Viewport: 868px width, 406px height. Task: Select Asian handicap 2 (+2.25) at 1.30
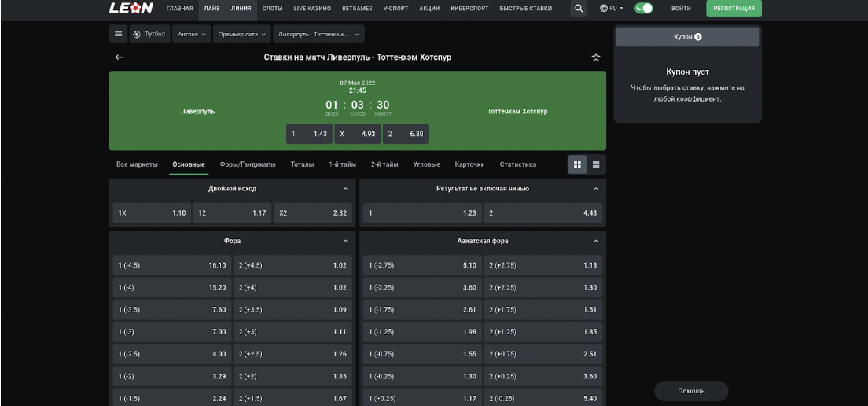click(542, 287)
